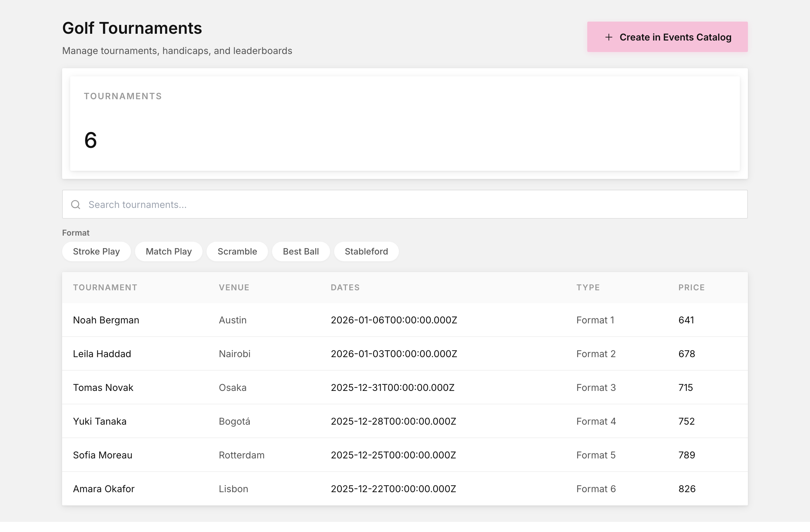Toggle the Stableford format filter
The image size is (810, 532).
click(366, 251)
